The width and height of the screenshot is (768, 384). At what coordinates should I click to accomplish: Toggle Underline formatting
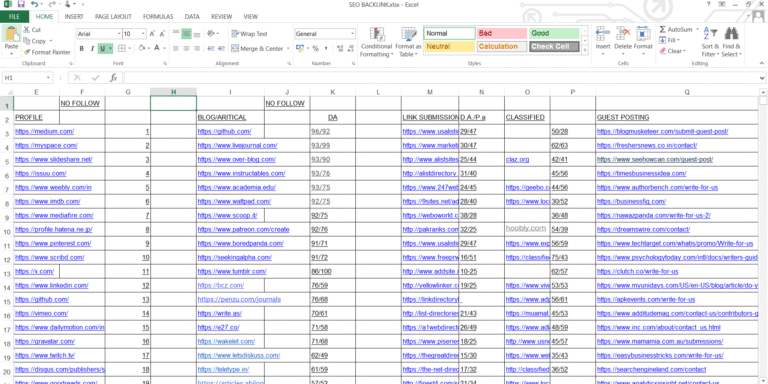coord(102,48)
